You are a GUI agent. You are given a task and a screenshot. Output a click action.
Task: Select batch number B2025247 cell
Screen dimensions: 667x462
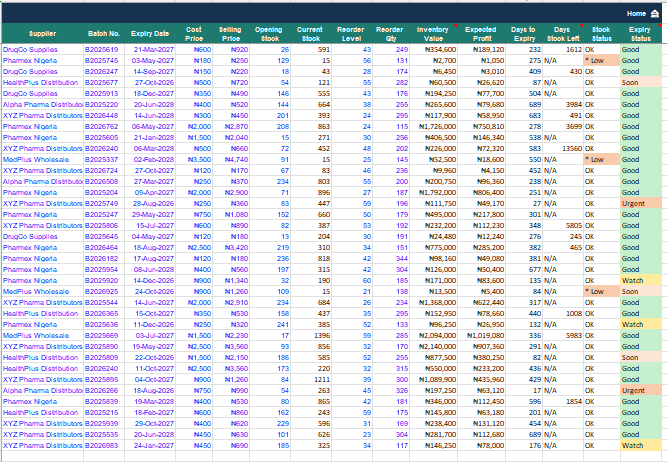104,215
